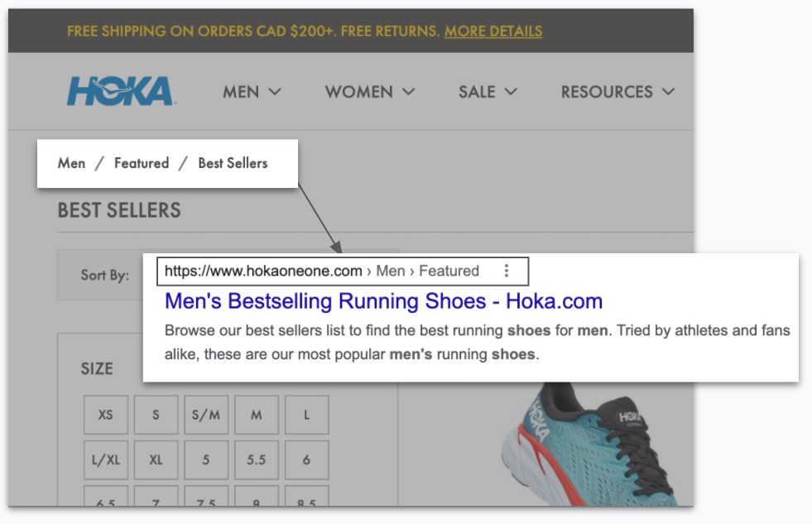Viewport: 812px width, 524px height.
Task: Expand the MEN dropdown menu
Action: [252, 92]
